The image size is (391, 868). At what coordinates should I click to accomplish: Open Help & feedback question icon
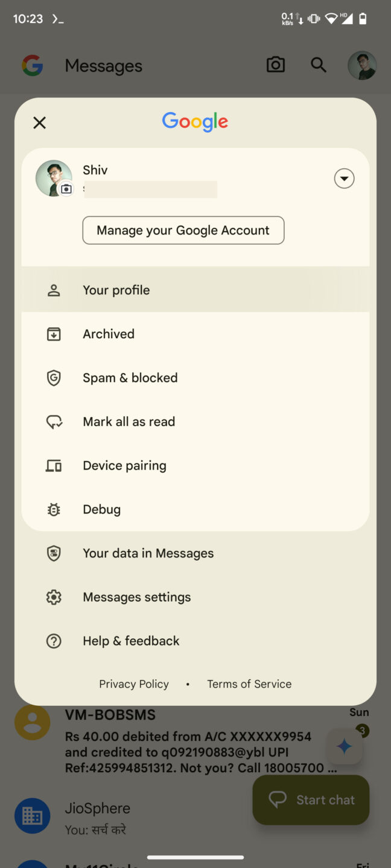(x=54, y=641)
